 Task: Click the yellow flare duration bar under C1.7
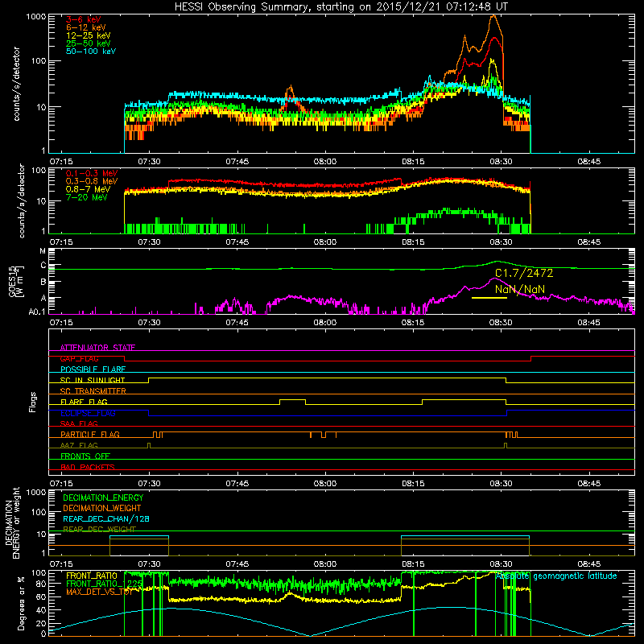[x=489, y=298]
